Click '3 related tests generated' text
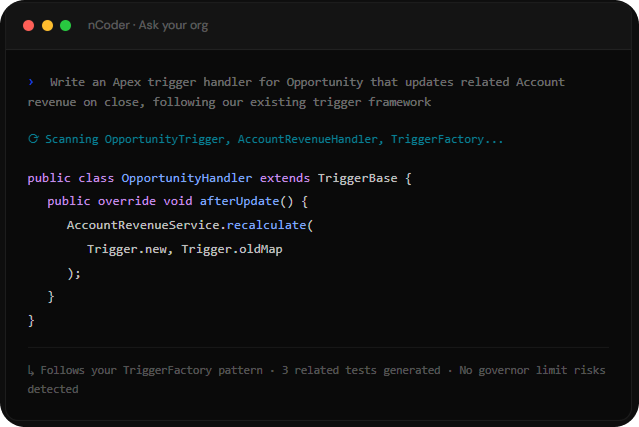This screenshot has width=639, height=427. [x=361, y=370]
